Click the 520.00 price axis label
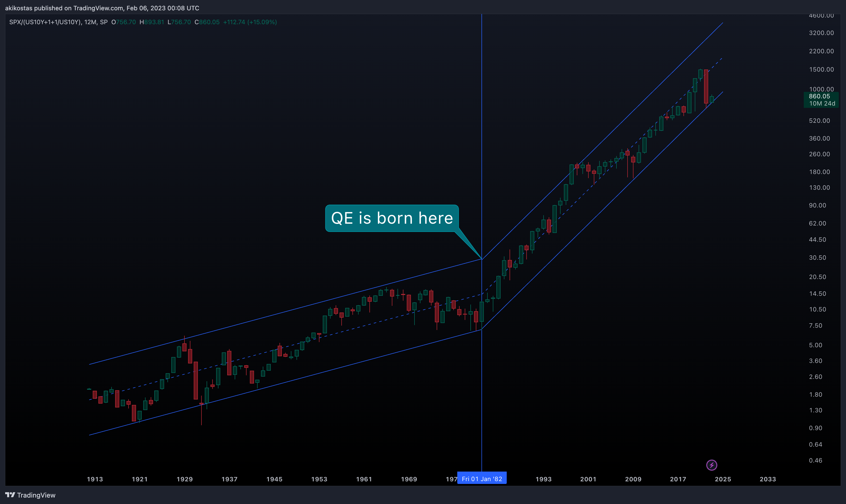 click(x=819, y=121)
